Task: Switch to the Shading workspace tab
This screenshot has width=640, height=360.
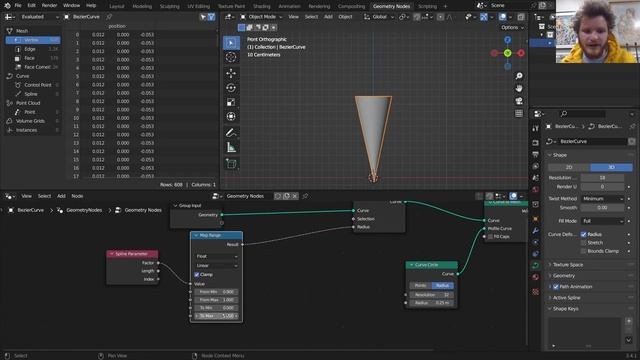Action: pyautogui.click(x=262, y=6)
